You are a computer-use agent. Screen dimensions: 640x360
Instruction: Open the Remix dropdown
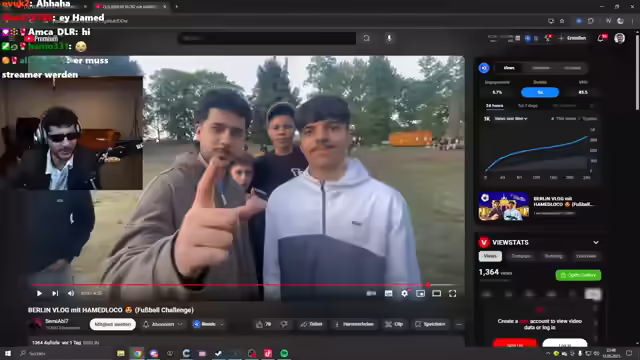pos(208,324)
